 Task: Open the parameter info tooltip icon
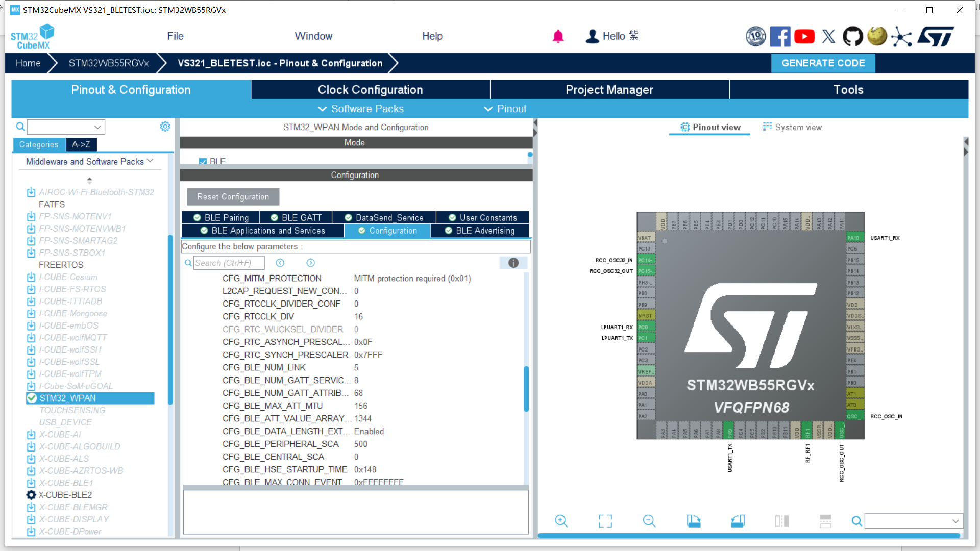[513, 263]
